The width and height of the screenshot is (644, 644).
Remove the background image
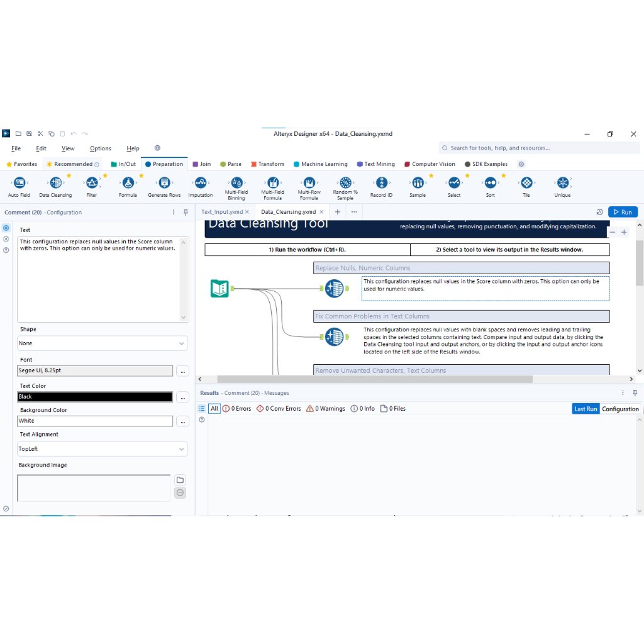180,493
